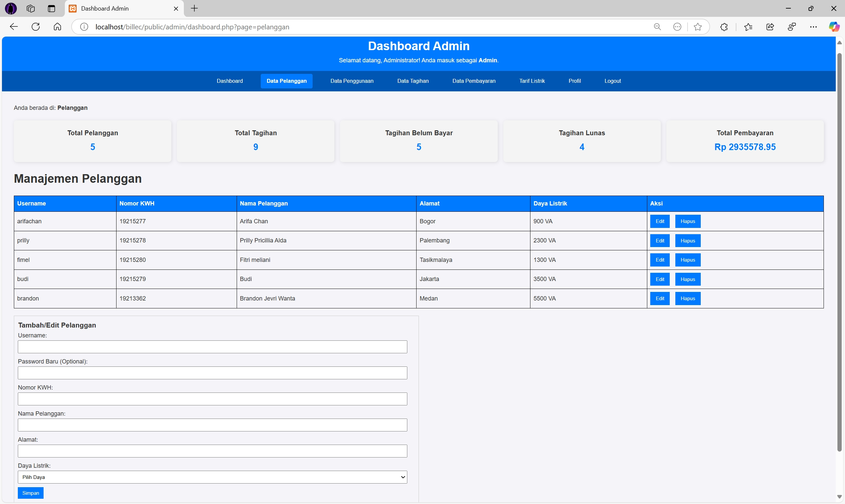Viewport: 845px width, 504px height.
Task: Expand the Daya Listrik Pilih Daya dropdown
Action: (x=212, y=477)
